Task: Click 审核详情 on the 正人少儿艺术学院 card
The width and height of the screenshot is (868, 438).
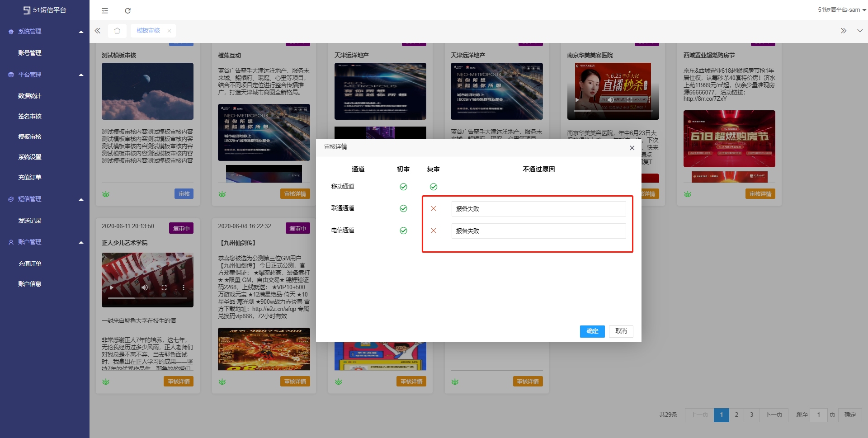Action: 179,381
